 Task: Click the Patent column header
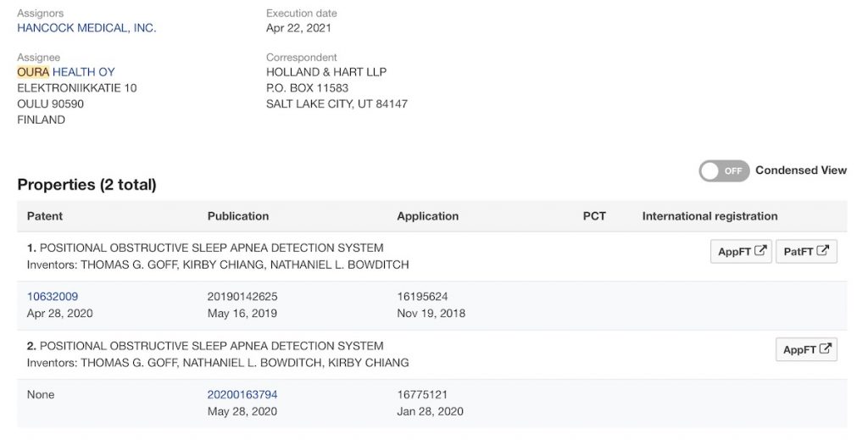(x=45, y=216)
